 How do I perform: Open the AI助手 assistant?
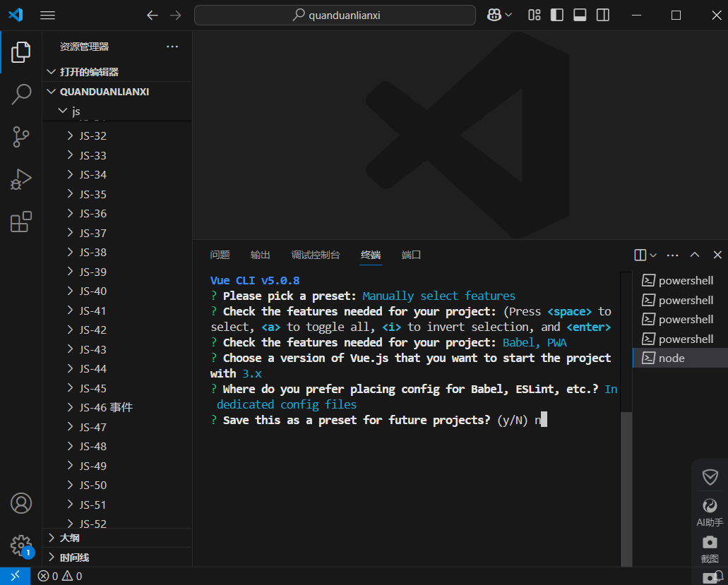710,512
